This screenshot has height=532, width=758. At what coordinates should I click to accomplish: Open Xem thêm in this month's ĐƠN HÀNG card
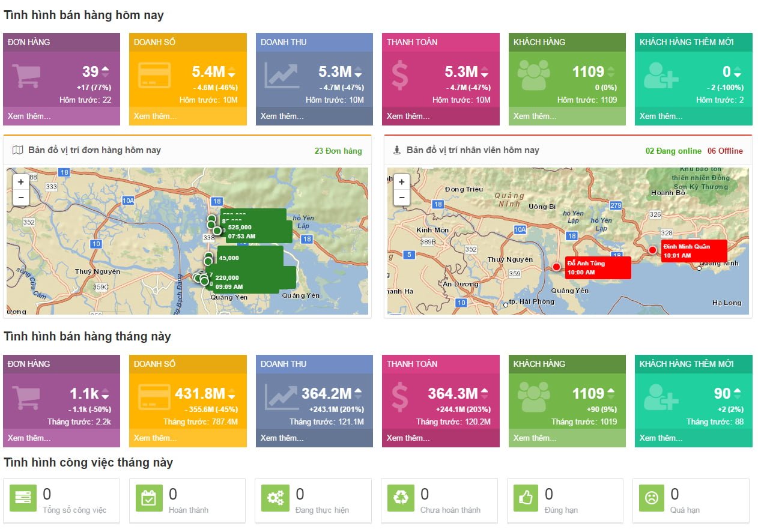pos(29,438)
